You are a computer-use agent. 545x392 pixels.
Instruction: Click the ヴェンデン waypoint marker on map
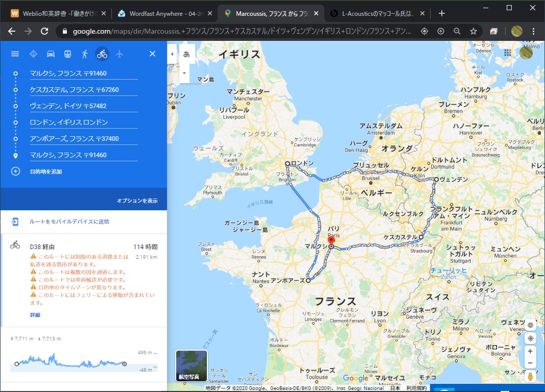pyautogui.click(x=436, y=180)
